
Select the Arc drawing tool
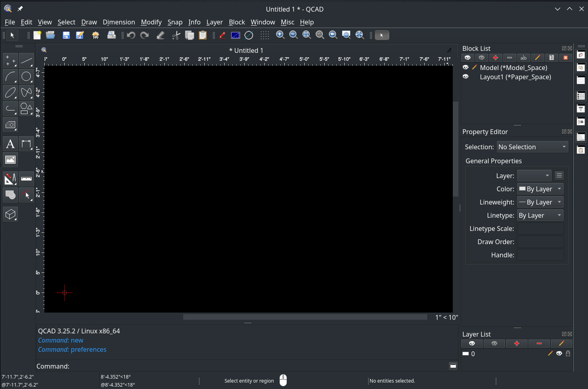[10, 76]
